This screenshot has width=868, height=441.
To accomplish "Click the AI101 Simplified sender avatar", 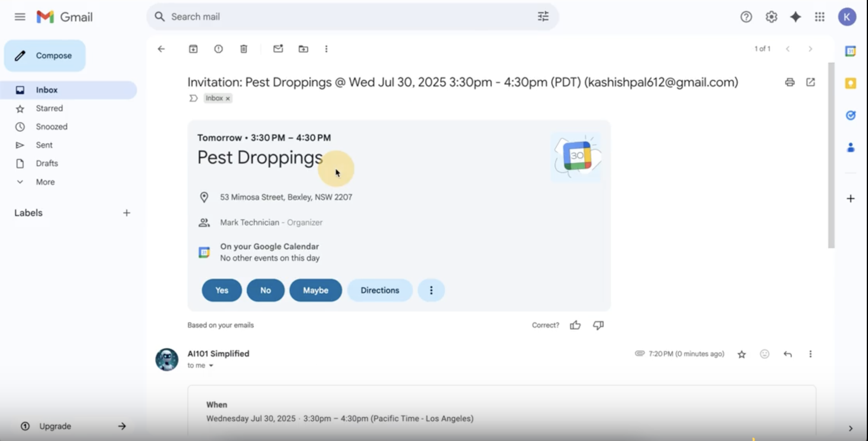I will tap(167, 360).
